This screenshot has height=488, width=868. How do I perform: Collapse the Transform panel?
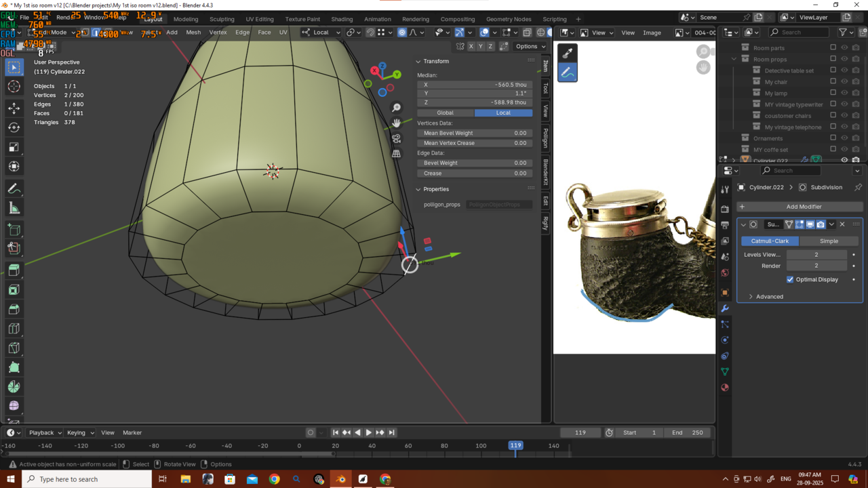pos(435,61)
